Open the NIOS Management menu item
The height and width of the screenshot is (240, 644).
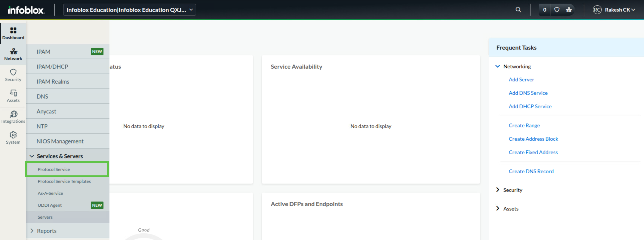tap(67, 141)
